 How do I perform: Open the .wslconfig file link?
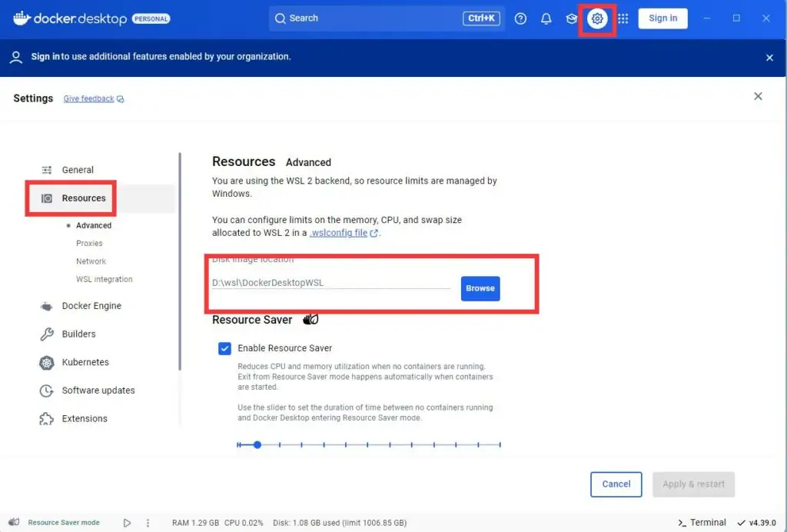point(338,233)
